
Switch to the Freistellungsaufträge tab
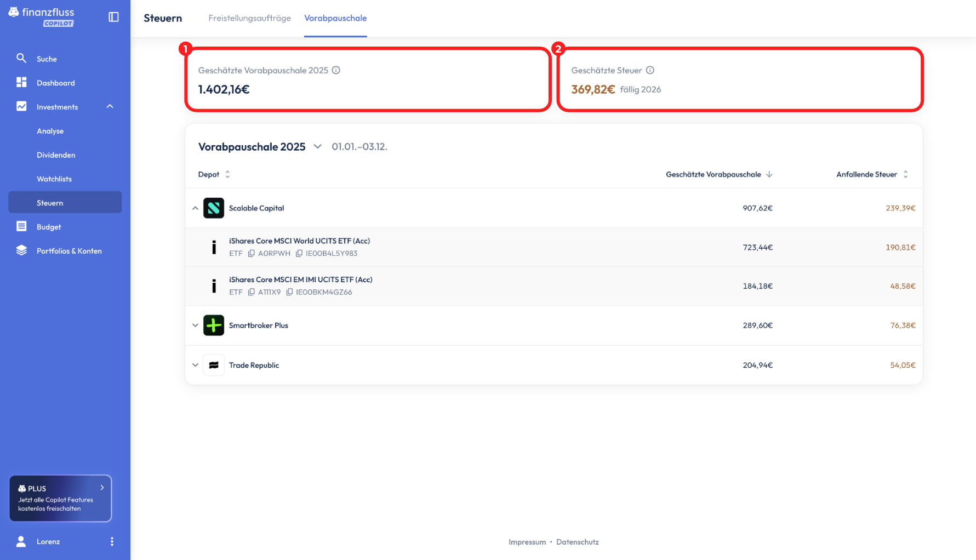(x=249, y=18)
